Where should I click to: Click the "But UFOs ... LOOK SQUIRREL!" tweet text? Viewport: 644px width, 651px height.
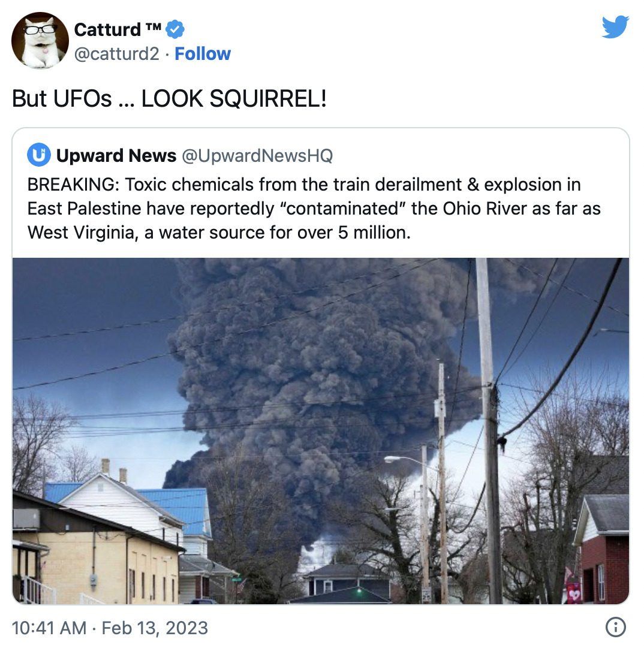[x=170, y=99]
